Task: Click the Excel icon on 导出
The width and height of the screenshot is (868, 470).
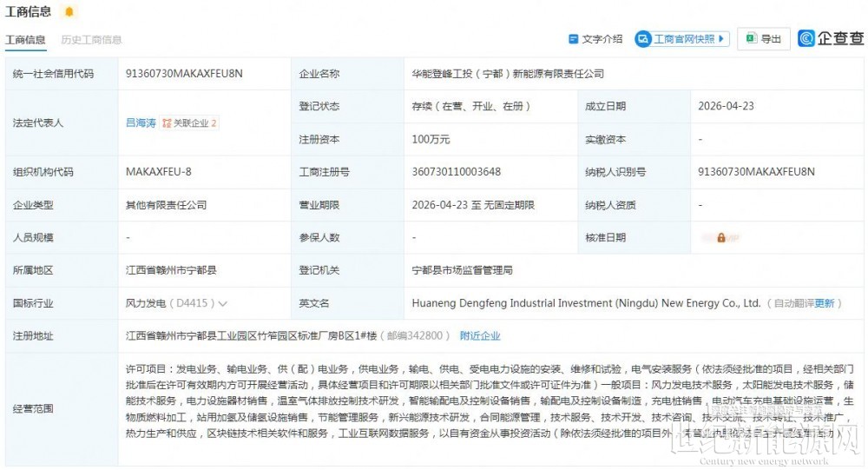Action: 750,39
